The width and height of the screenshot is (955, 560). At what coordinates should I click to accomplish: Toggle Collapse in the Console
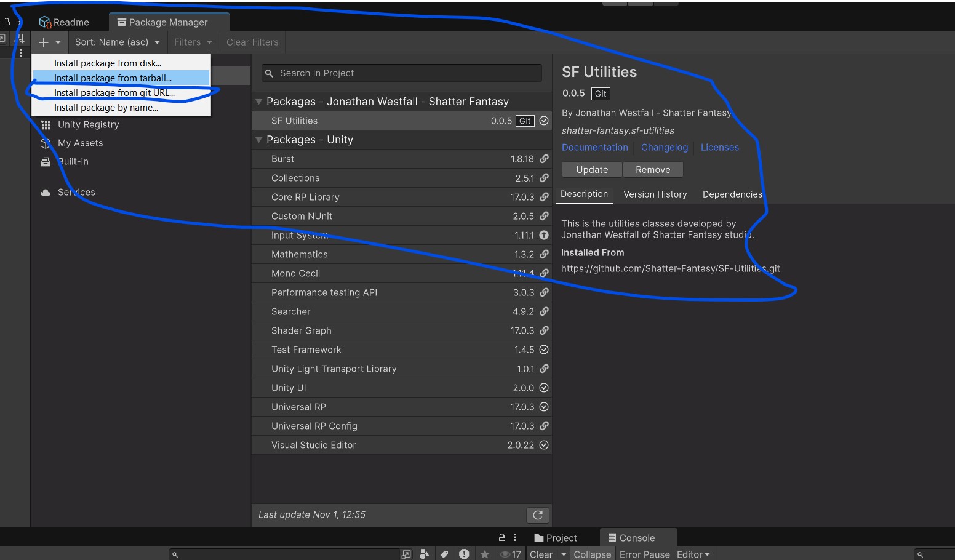coord(593,554)
